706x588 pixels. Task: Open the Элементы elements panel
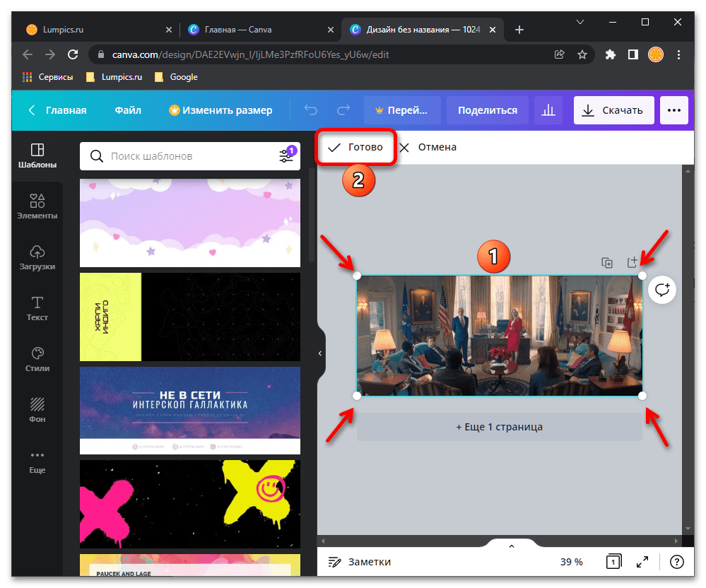click(37, 206)
